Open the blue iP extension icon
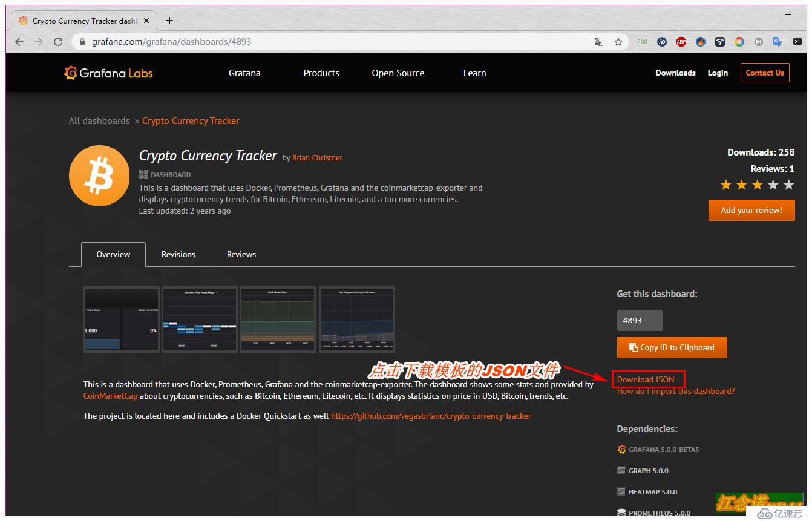Viewport: 812px width, 521px height. (x=662, y=42)
